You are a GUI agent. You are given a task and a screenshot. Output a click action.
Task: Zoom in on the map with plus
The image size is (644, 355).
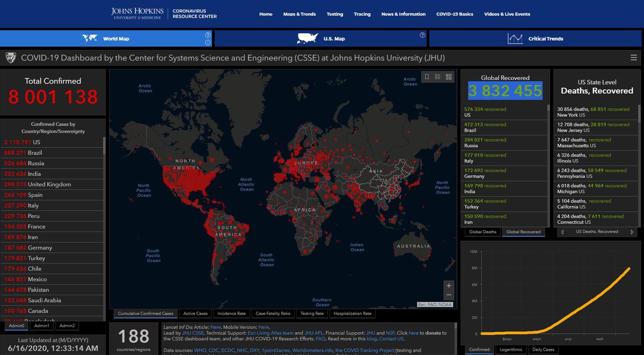tap(449, 285)
